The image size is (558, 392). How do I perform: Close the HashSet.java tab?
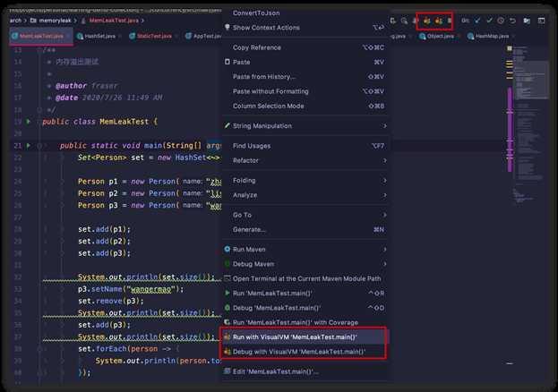click(120, 36)
